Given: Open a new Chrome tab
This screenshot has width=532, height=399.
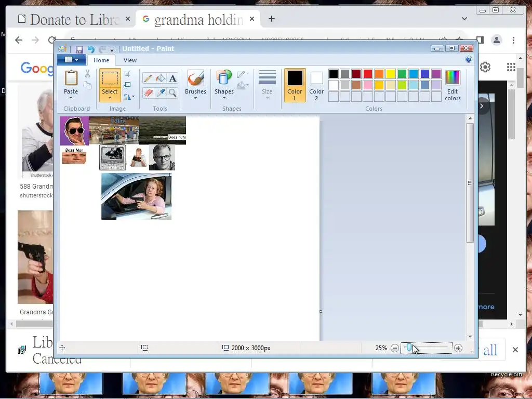Looking at the screenshot, I should point(271,19).
